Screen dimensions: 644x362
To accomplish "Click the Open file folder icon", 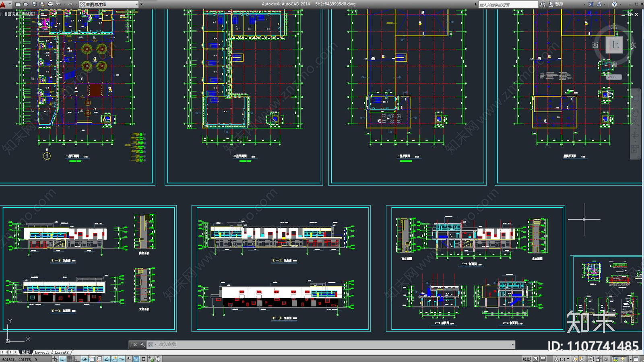I will [26, 4].
